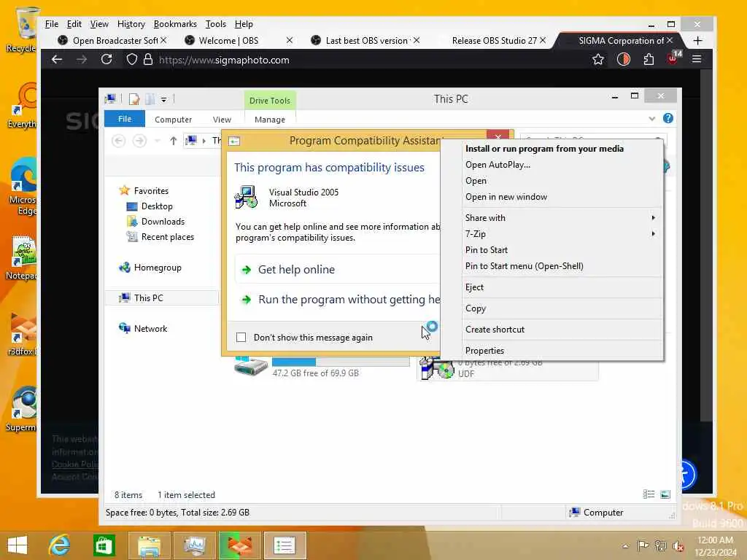Bookmark this page with star icon
This screenshot has width=747, height=560.
[x=598, y=60]
